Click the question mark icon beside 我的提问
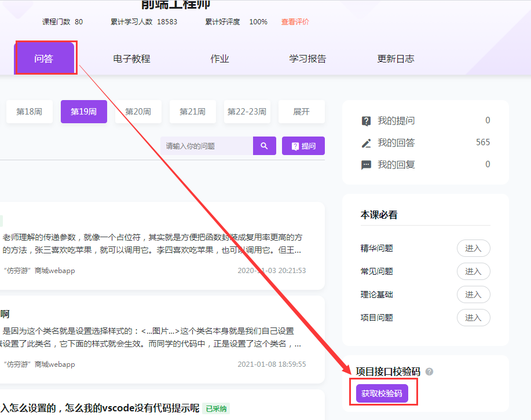 [x=366, y=121]
